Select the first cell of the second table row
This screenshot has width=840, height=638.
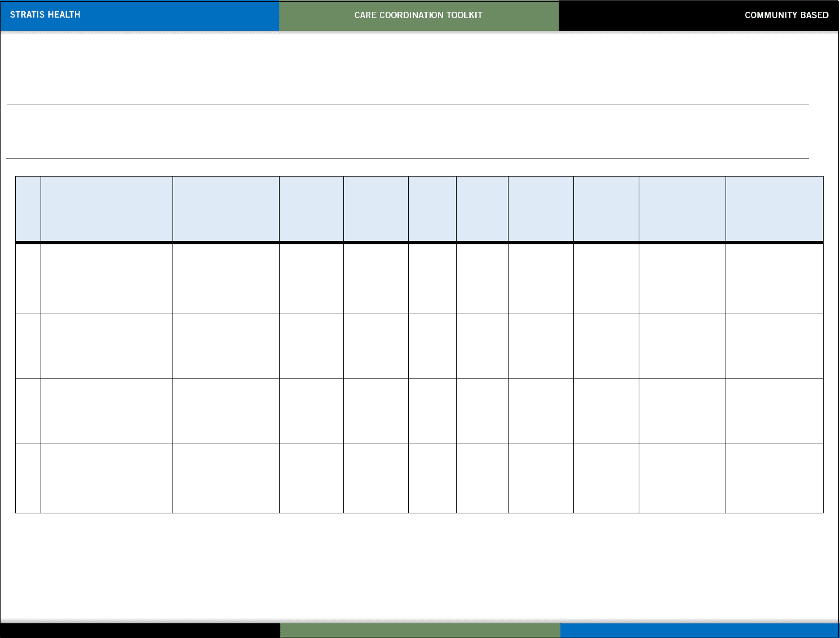[26, 344]
